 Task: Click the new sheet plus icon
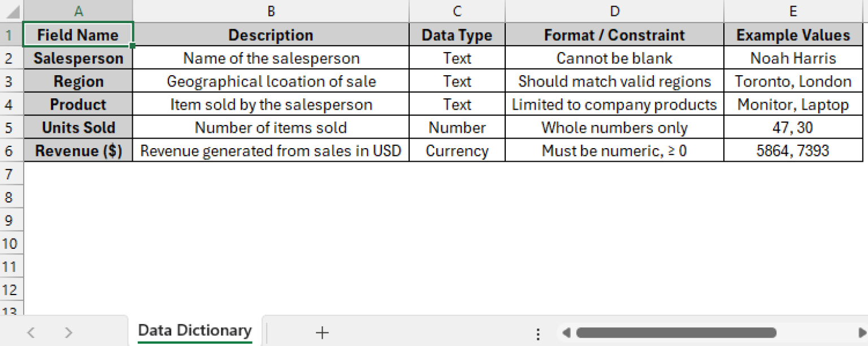(x=322, y=332)
